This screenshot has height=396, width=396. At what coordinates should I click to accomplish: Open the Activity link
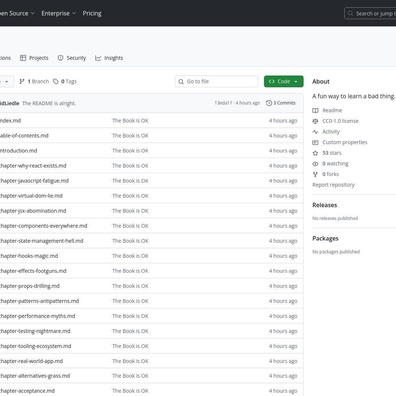click(331, 132)
